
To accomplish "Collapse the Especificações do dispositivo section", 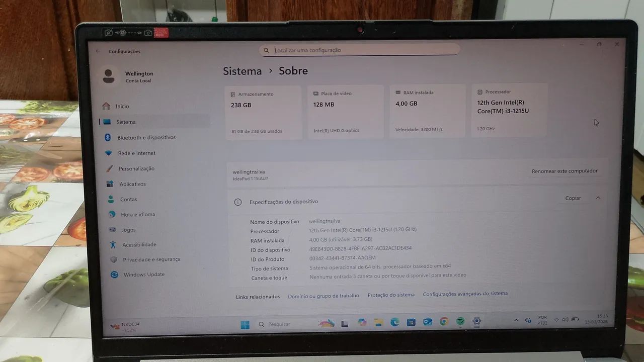I will [598, 198].
